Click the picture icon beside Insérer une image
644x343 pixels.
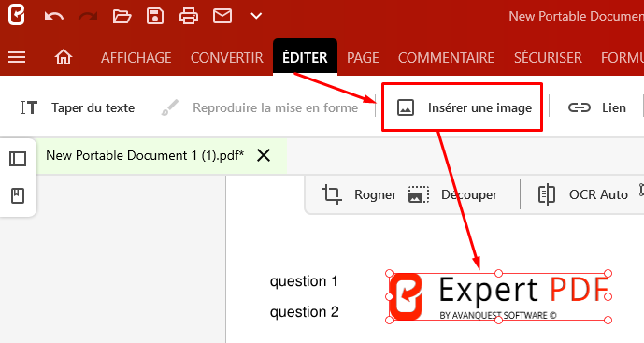[x=406, y=107]
